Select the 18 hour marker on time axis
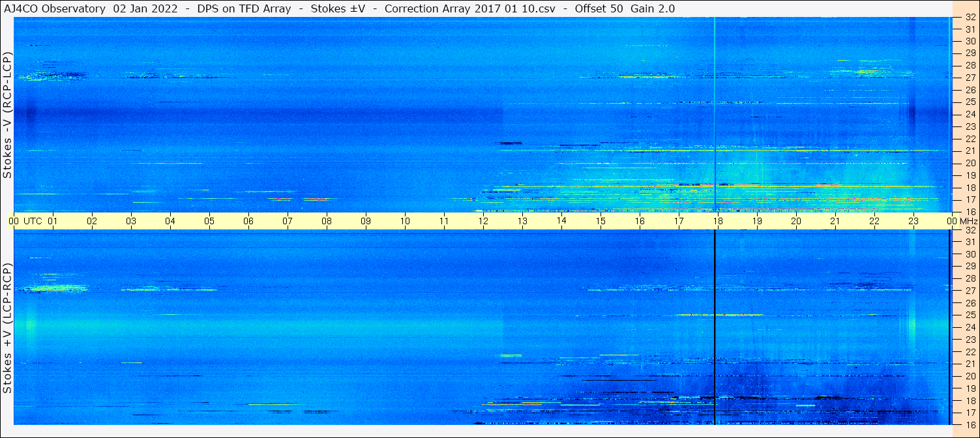Screen dimensions: 980x438 pyautogui.click(x=718, y=221)
